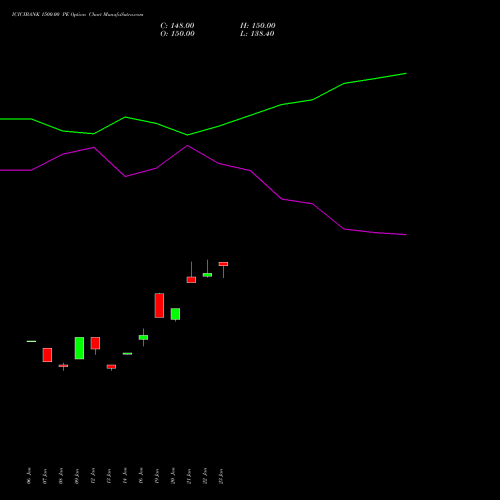The width and height of the screenshot is (500, 500).
Task: Click the 23 Jan date label
Action: point(221,476)
